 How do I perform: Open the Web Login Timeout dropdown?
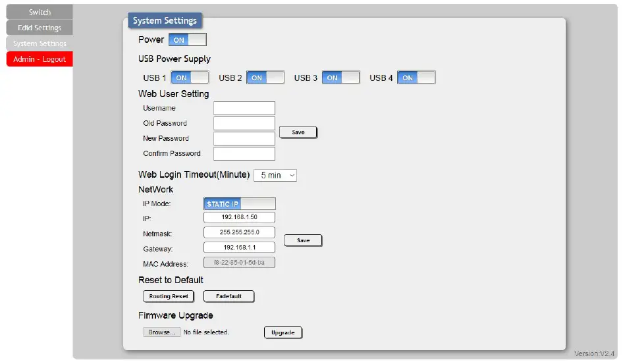tap(275, 175)
